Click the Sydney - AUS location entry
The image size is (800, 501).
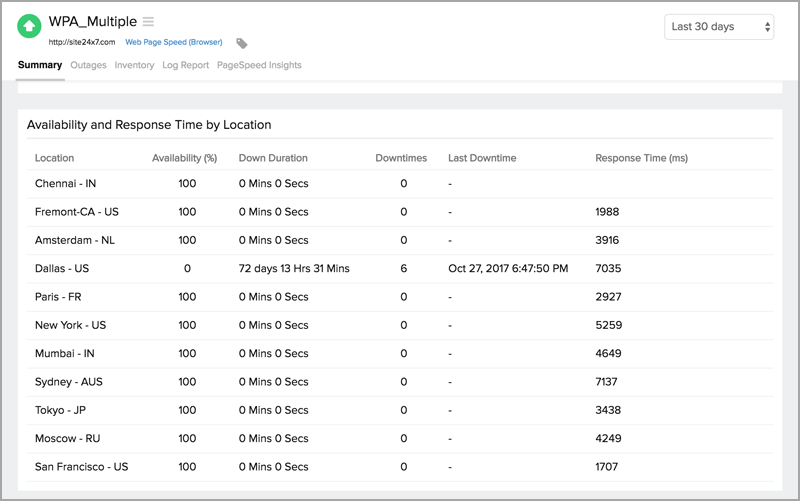coord(69,382)
